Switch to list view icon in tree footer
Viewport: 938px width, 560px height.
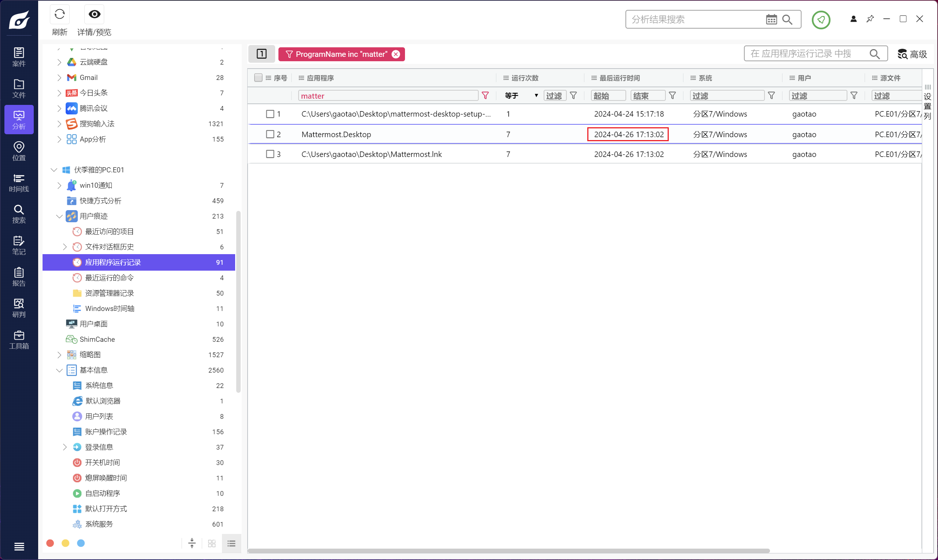(231, 543)
